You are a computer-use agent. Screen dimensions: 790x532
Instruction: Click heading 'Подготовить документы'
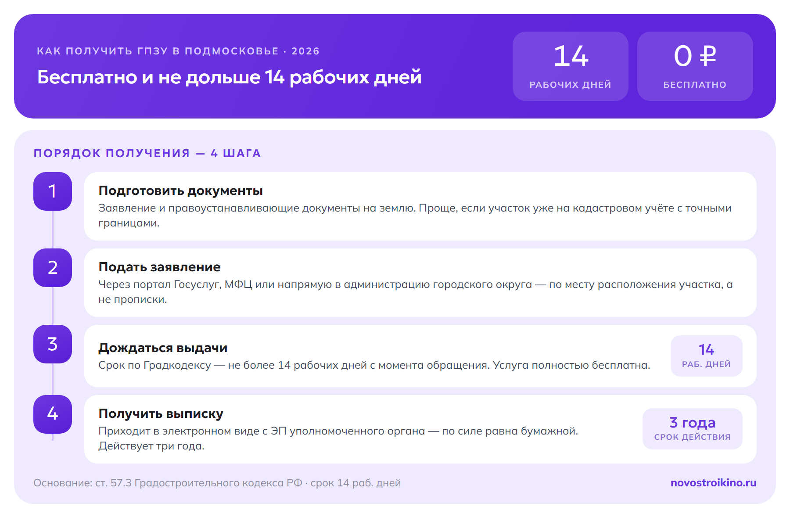point(180,191)
